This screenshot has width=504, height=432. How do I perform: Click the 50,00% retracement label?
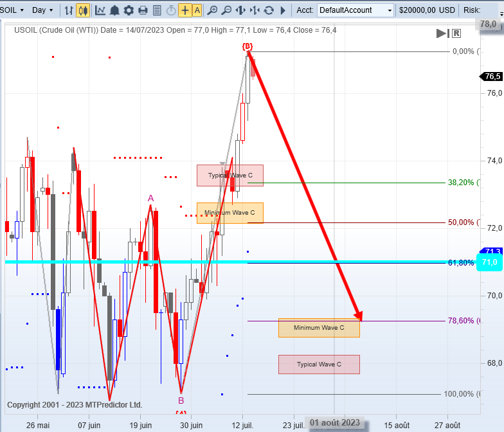click(464, 222)
